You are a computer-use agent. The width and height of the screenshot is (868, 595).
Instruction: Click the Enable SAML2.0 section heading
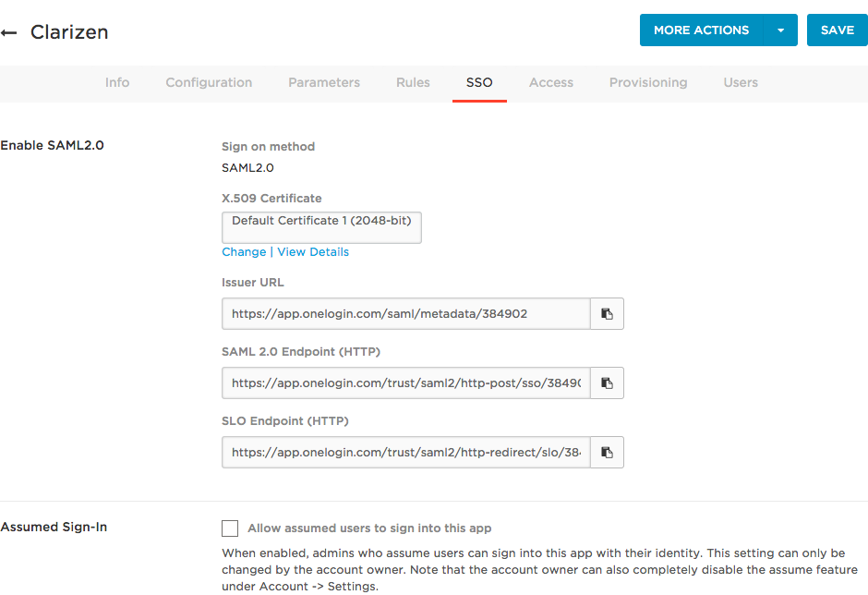point(52,145)
